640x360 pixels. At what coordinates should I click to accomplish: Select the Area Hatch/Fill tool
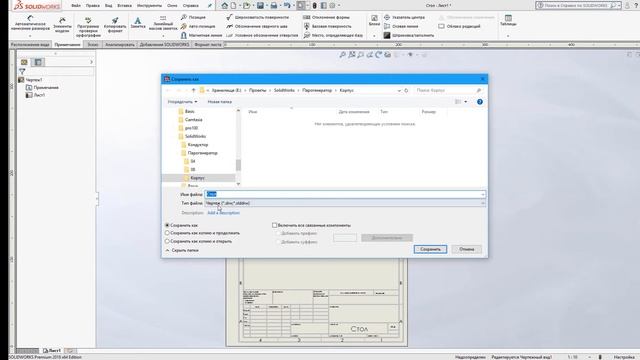409,36
